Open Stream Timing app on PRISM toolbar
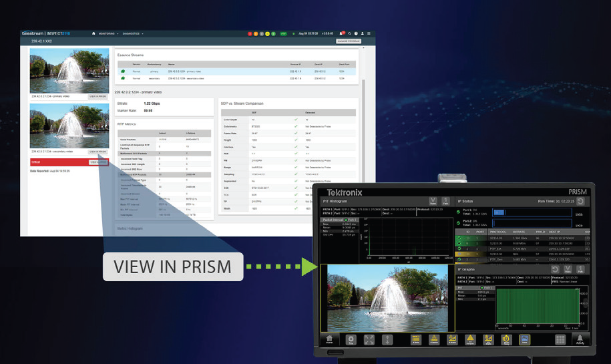This screenshot has width=611, height=364. pyautogui.click(x=506, y=339)
